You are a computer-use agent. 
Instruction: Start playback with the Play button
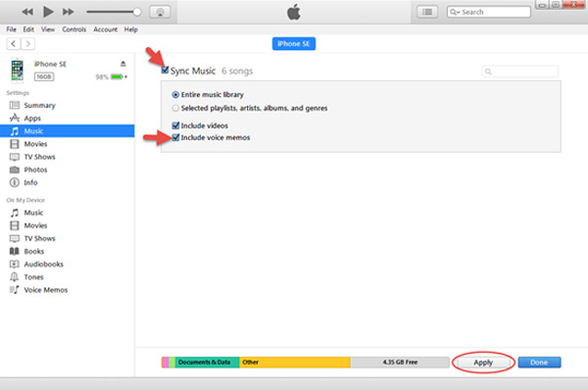coord(48,12)
